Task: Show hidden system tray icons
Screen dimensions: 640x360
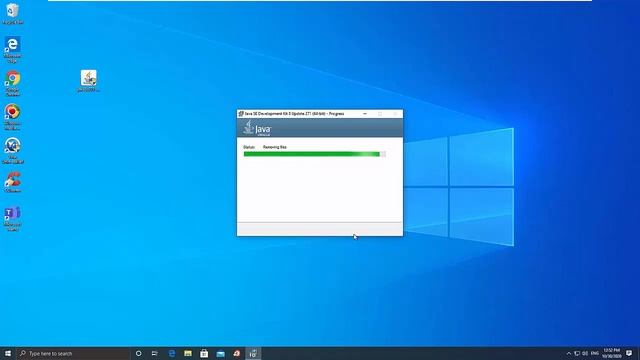Action: [x=569, y=353]
